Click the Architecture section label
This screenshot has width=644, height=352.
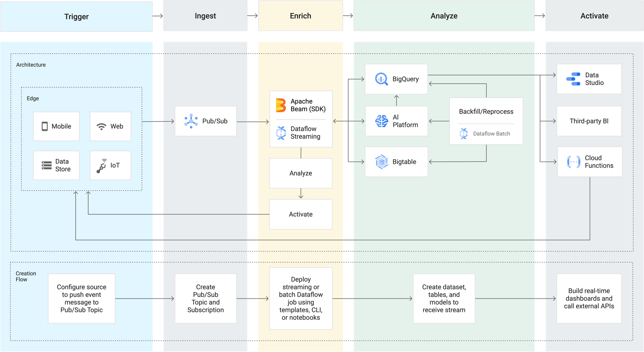point(31,65)
